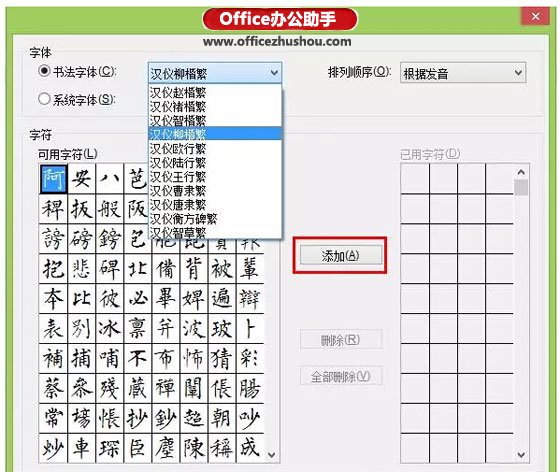
Task: Click the 删除(R) button
Action: pyautogui.click(x=340, y=340)
